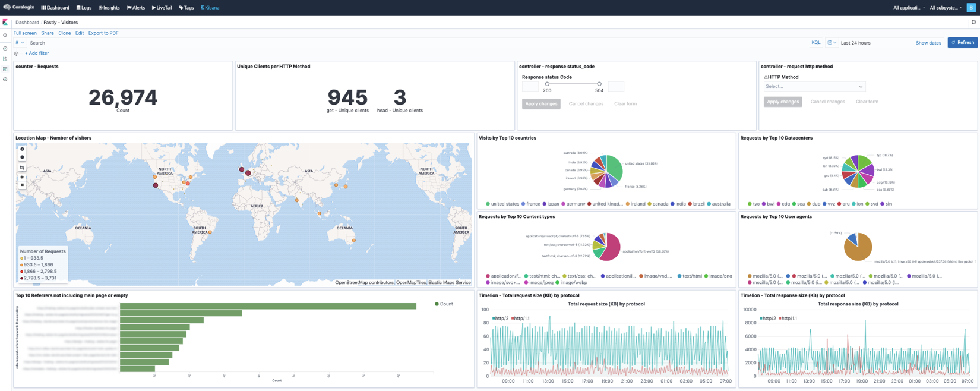This screenshot has width=980, height=391.
Task: Zoom out on the location map
Action: click(x=22, y=157)
